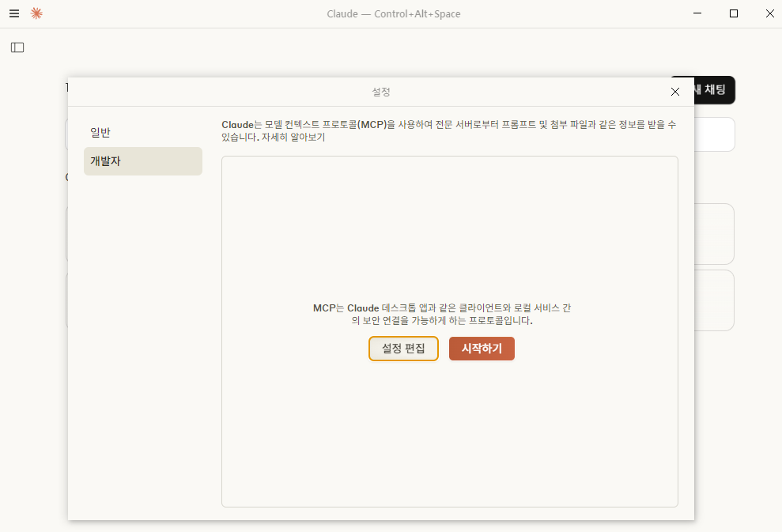782x532 pixels.
Task: Maximize the Claude window
Action: tap(734, 13)
